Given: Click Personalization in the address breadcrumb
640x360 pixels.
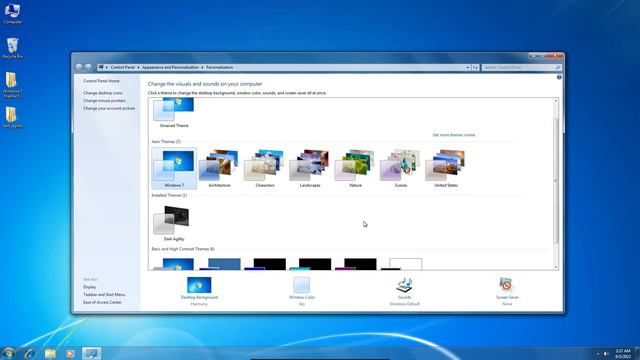Looking at the screenshot, I should [x=220, y=67].
